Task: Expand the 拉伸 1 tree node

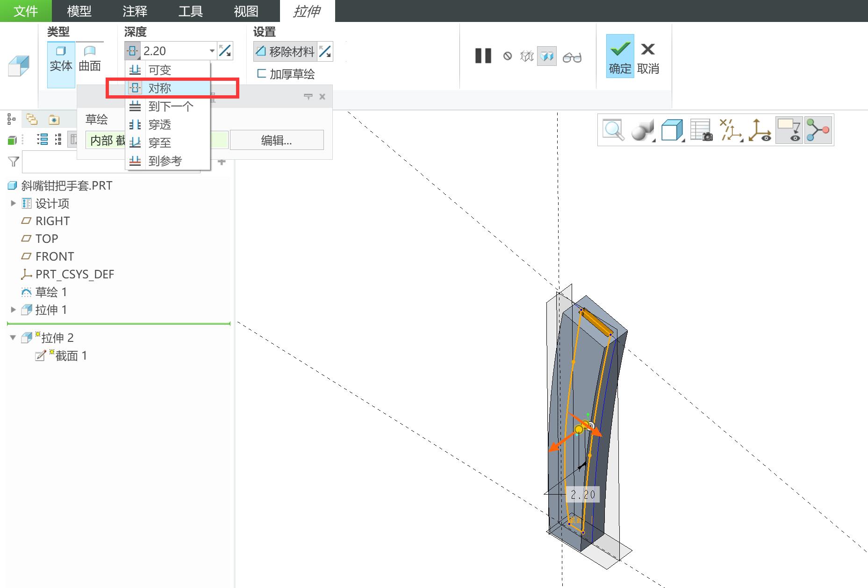Action: (x=13, y=309)
